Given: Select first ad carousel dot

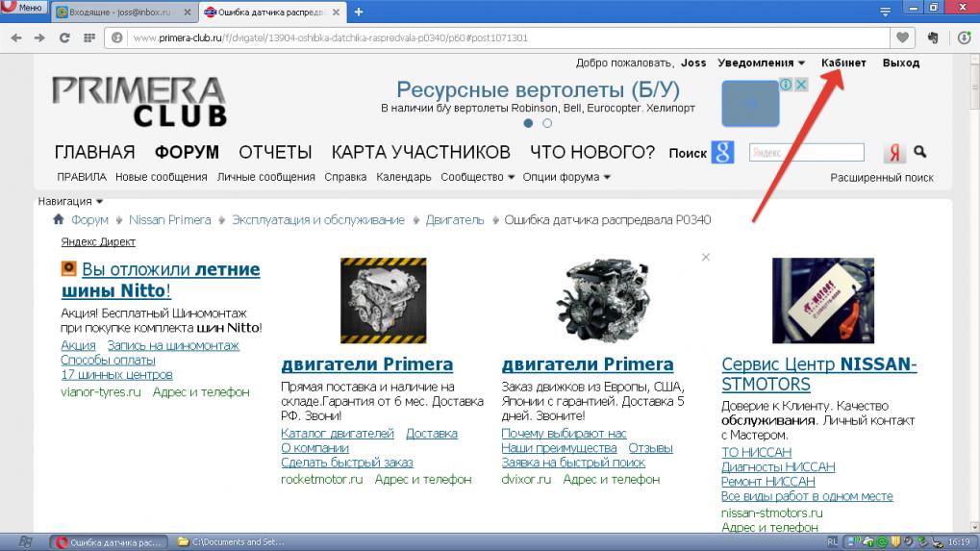Looking at the screenshot, I should tap(528, 123).
